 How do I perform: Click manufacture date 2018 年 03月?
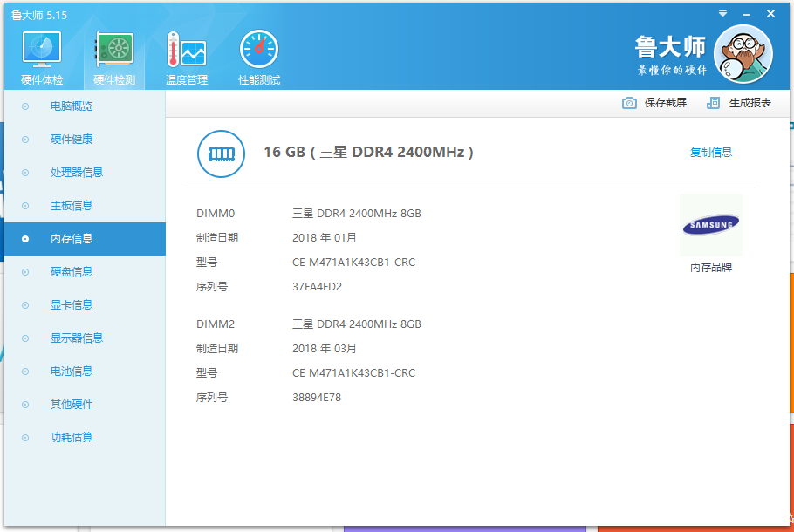(324, 348)
